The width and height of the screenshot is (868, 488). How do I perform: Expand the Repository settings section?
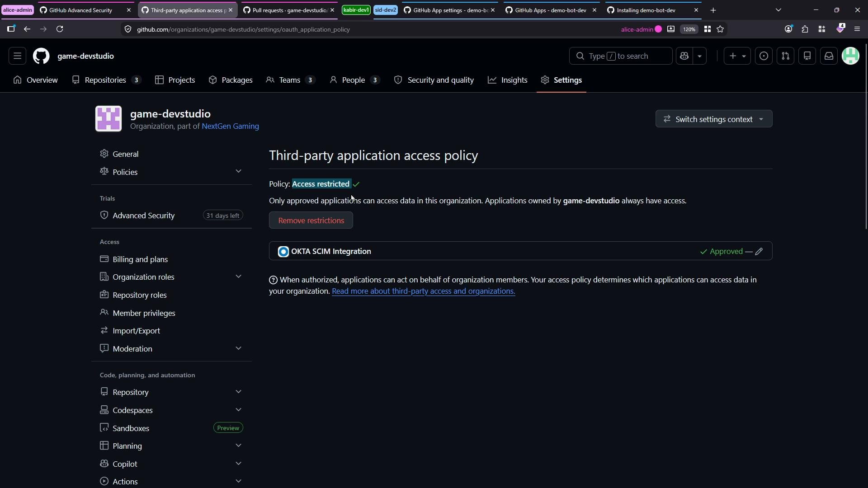239,392
